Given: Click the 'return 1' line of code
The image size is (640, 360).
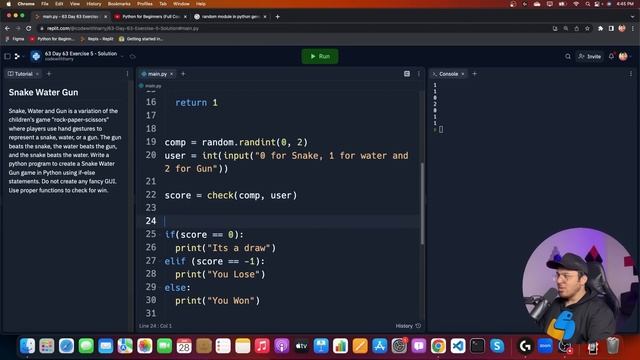Looking at the screenshot, I should [x=196, y=102].
